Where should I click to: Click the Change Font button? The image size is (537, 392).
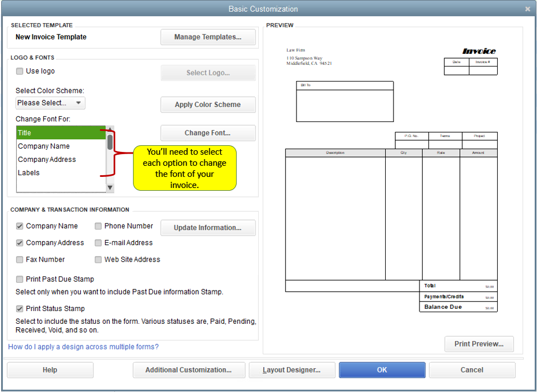tap(208, 133)
